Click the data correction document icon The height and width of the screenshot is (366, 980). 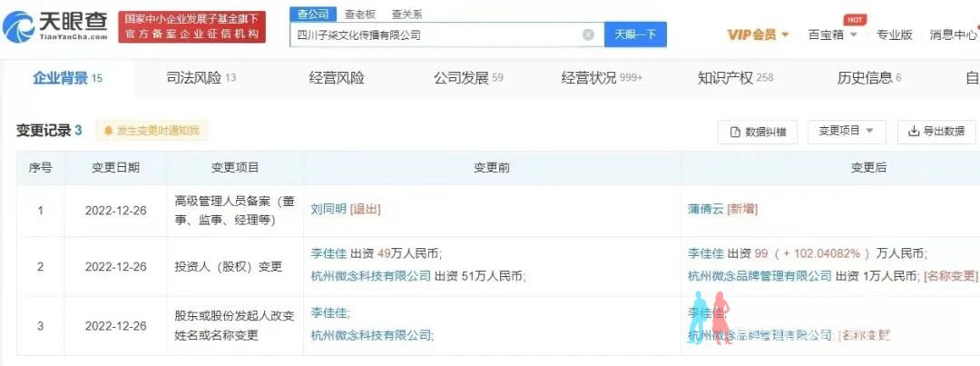tap(736, 132)
